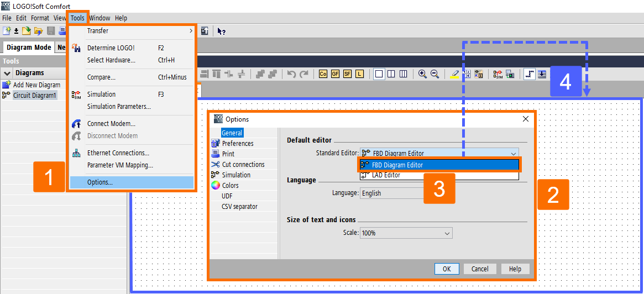
Task: Click the Redo arrow in the editor toolbar
Action: 304,74
